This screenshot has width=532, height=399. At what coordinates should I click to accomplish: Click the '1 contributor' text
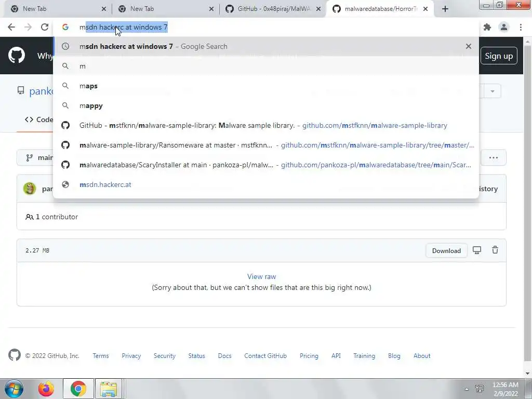pyautogui.click(x=57, y=217)
